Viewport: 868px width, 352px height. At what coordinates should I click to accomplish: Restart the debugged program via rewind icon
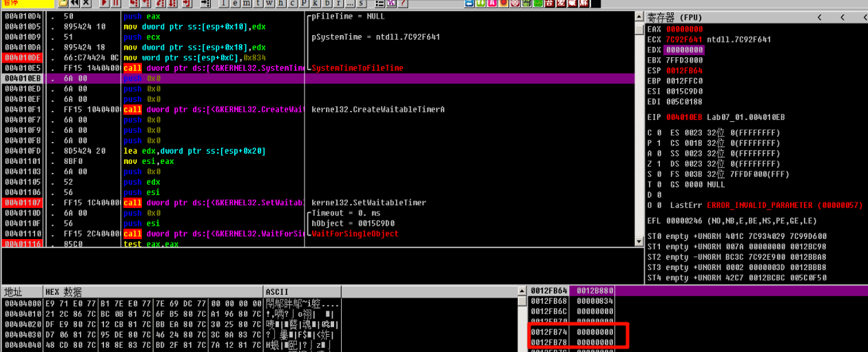74,3
